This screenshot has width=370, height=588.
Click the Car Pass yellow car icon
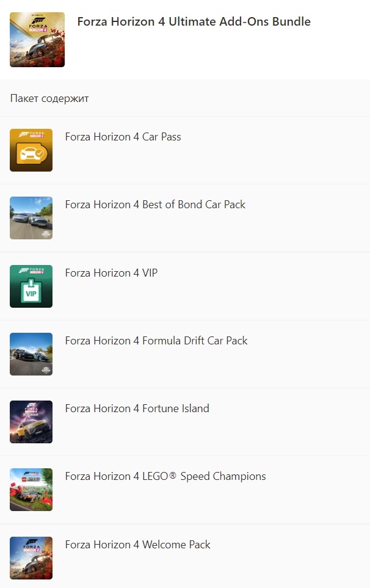click(x=31, y=150)
